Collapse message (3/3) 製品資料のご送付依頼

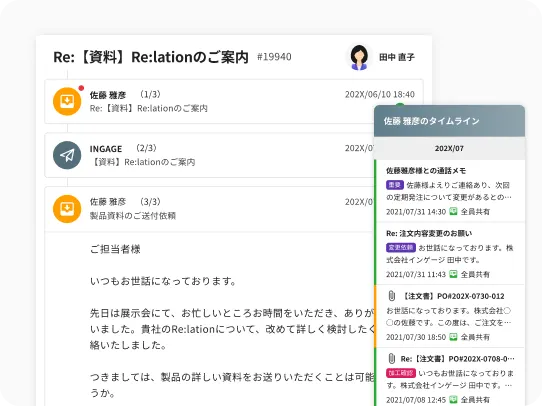pos(209,209)
